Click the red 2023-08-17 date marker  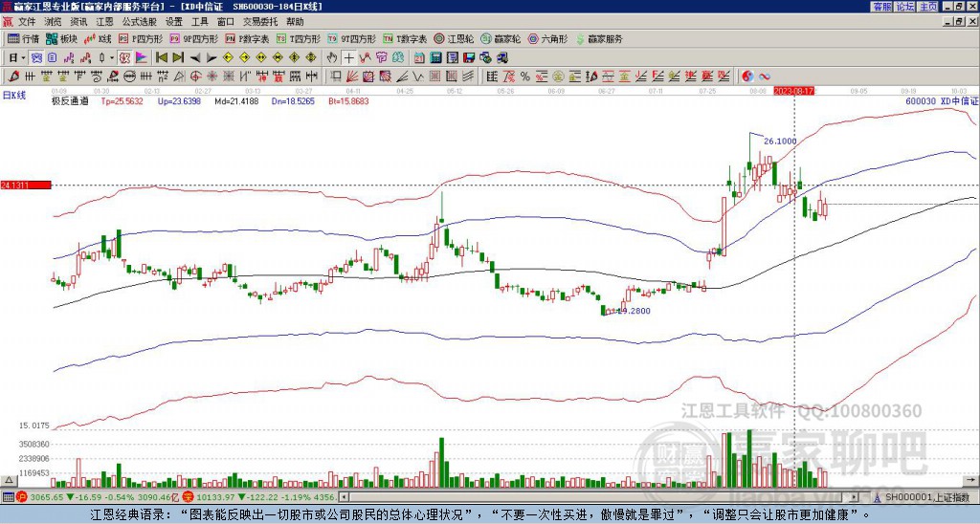click(x=791, y=91)
